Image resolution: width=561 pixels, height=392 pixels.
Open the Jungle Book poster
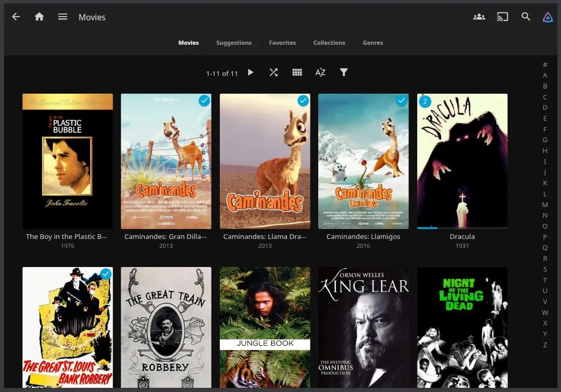coord(265,327)
